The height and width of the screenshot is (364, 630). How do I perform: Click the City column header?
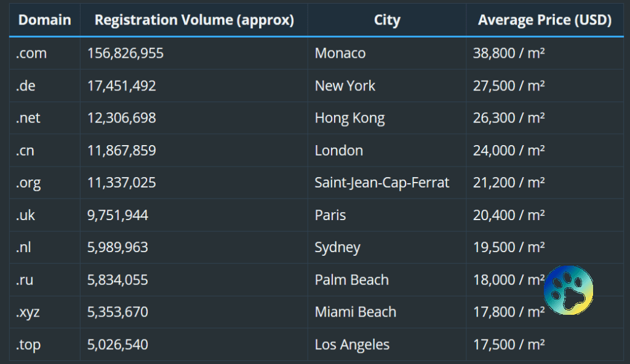387,20
